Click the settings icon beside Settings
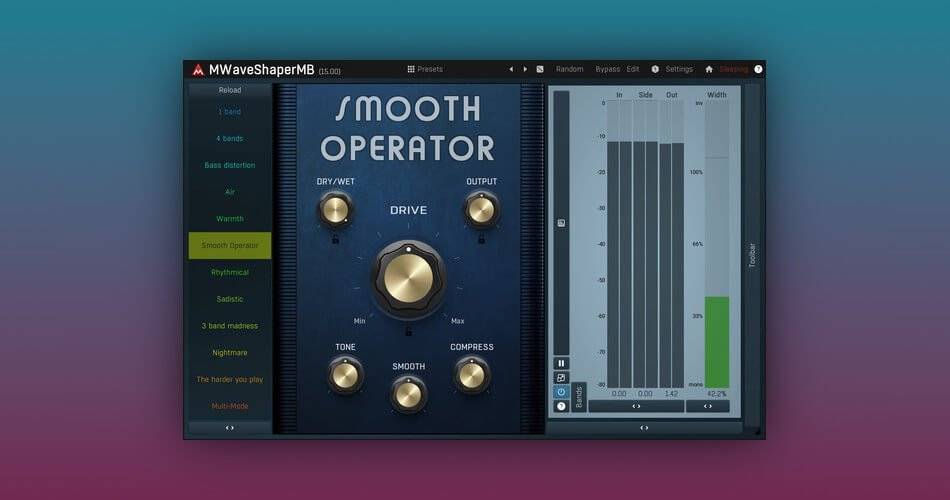The height and width of the screenshot is (500, 950). click(x=655, y=69)
